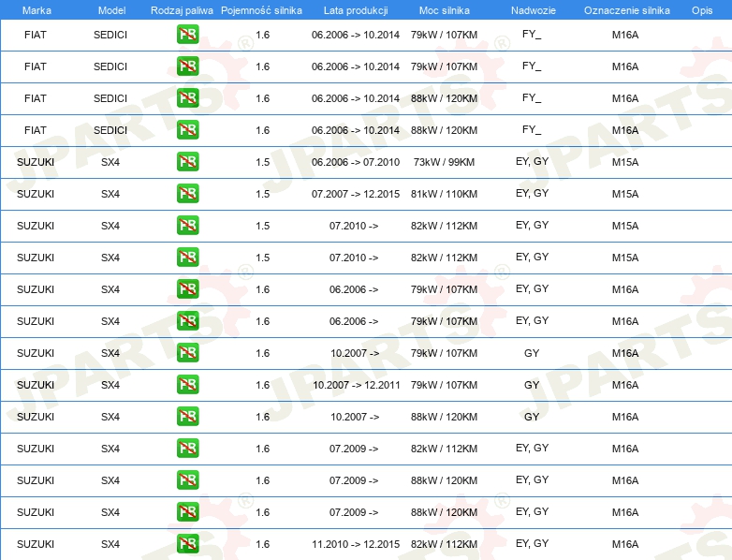Select the 73kW / 99KM power cell
The image size is (732, 560).
pyautogui.click(x=444, y=162)
